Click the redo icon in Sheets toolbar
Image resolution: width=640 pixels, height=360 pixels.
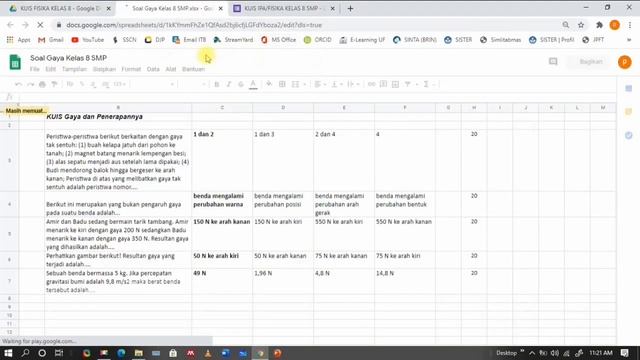pos(31,84)
